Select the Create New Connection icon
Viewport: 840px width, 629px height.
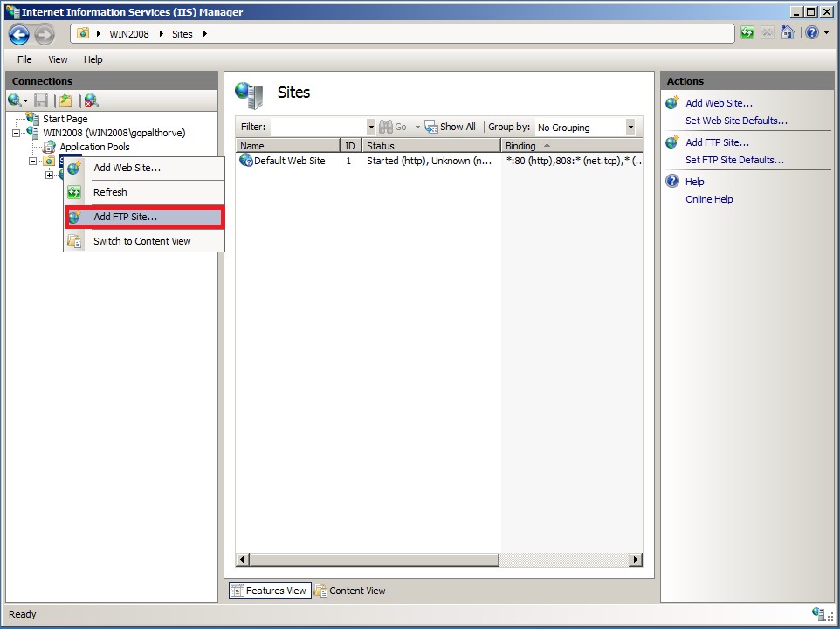pos(14,99)
